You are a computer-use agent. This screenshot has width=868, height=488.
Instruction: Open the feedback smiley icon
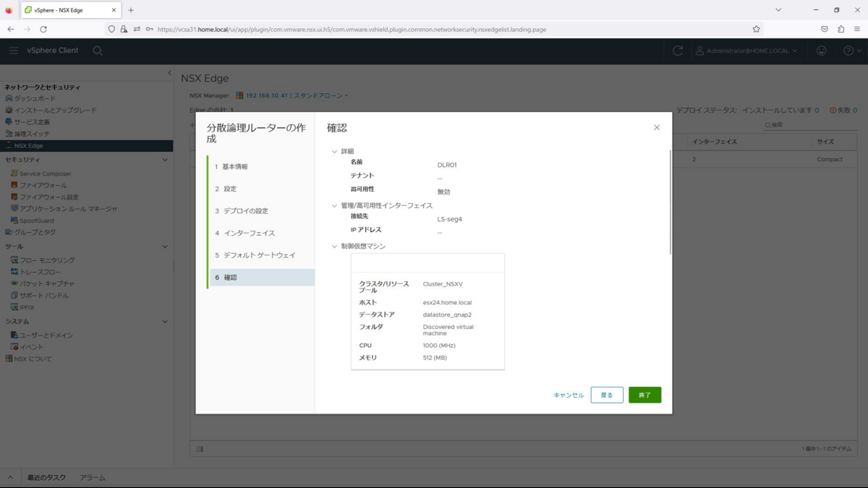click(821, 51)
